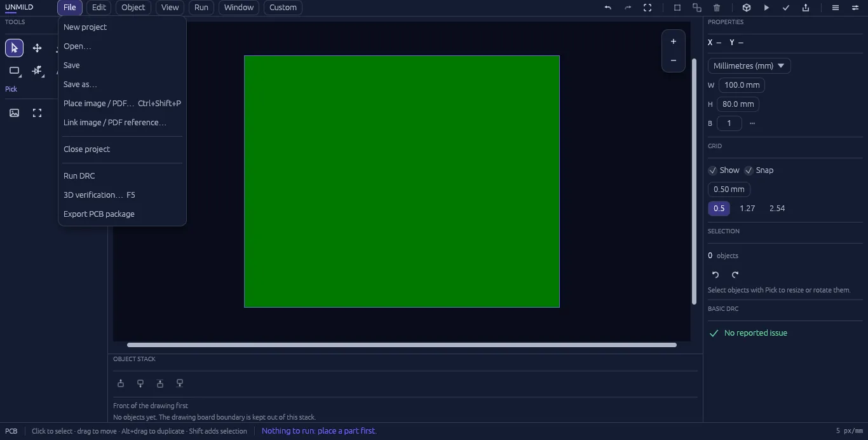The width and height of the screenshot is (868, 440).
Task: Click the export upload icon
Action: click(x=806, y=8)
